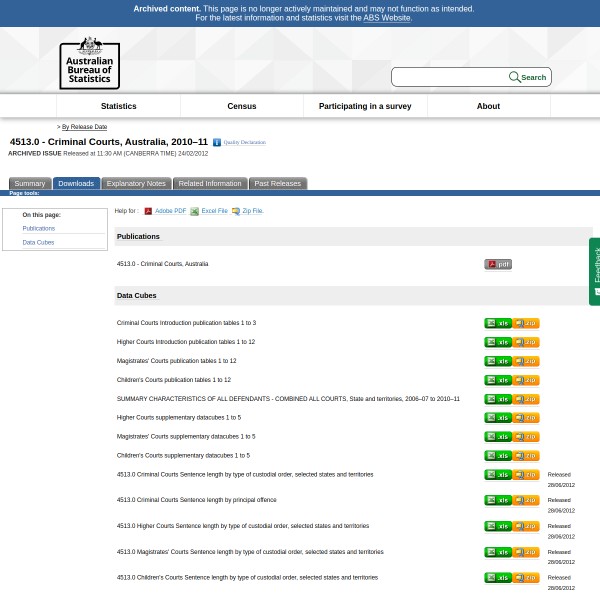Open the Criminal Courts publication PDF icon
The height and width of the screenshot is (600, 600).
pyautogui.click(x=497, y=265)
